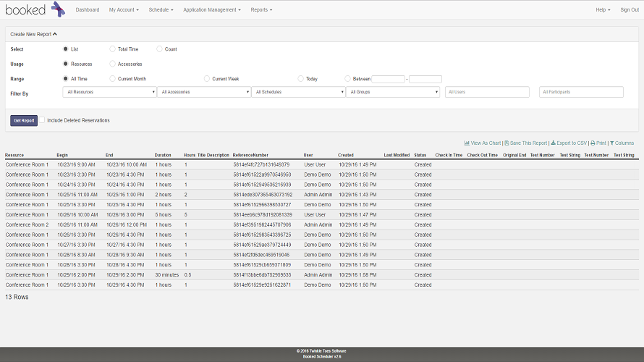
Task: Select All Time range
Action: click(x=65, y=78)
